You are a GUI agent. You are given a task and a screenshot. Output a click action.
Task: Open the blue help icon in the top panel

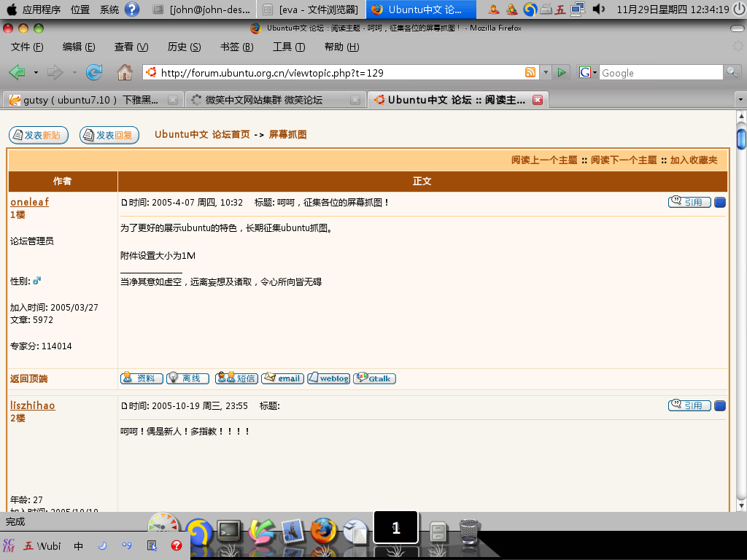pos(132,9)
